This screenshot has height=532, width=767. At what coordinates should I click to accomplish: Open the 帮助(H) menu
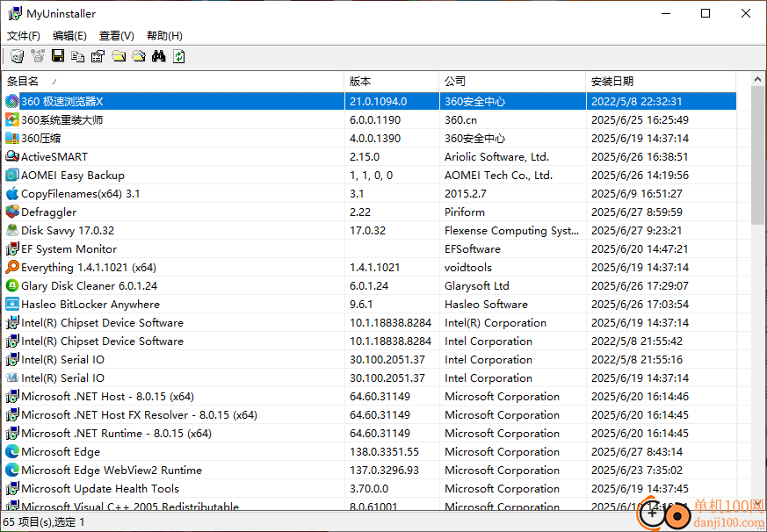[x=164, y=36]
